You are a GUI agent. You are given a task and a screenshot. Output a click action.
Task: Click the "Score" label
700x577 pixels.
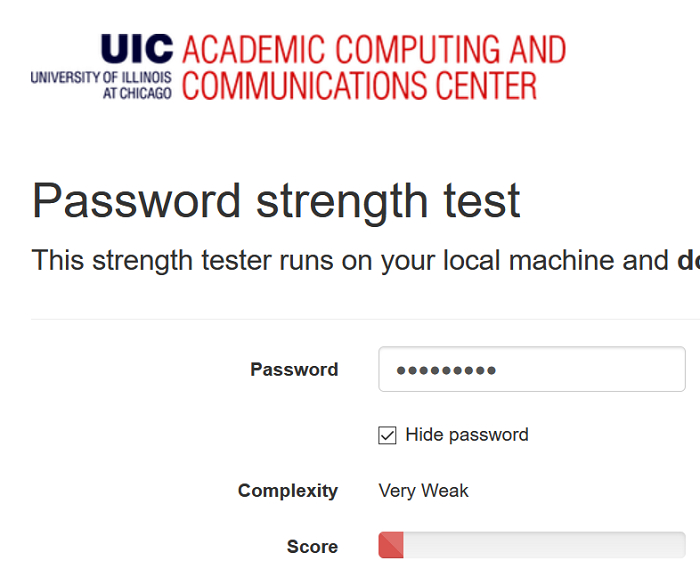pyautogui.click(x=312, y=547)
